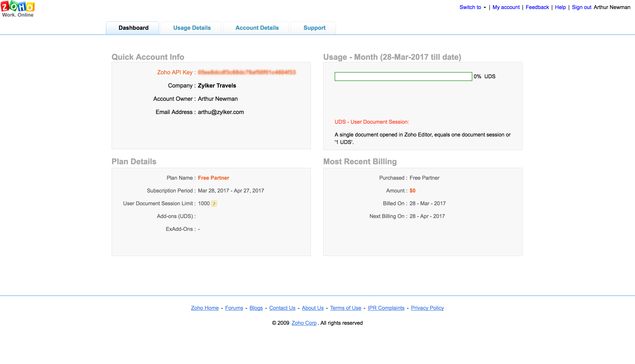Visit Zoho Home footer link
The height and width of the screenshot is (364, 635).
point(204,308)
